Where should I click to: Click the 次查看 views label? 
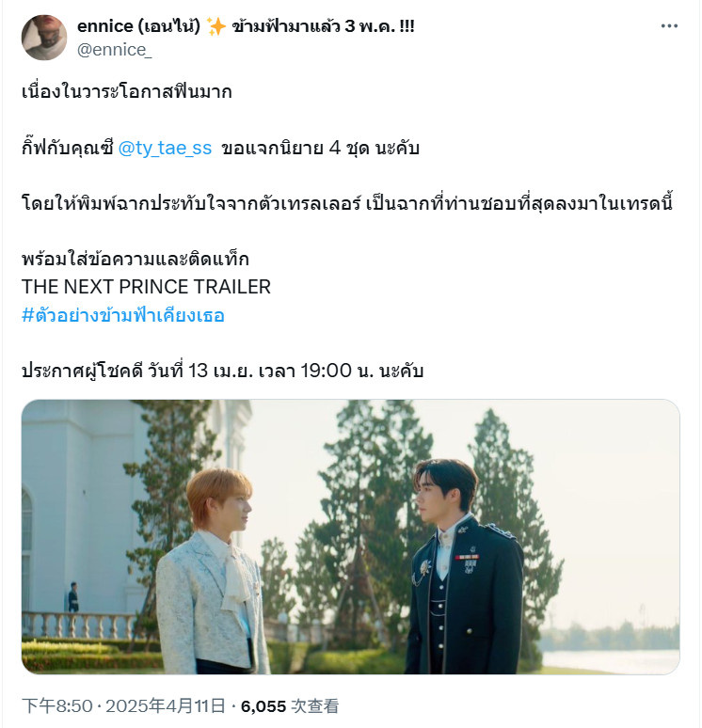[314, 706]
